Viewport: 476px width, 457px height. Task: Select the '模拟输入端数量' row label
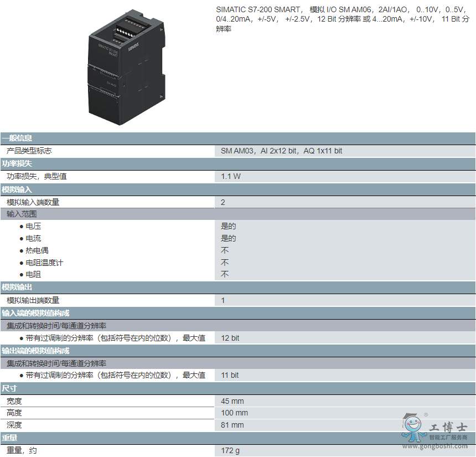pyautogui.click(x=33, y=202)
